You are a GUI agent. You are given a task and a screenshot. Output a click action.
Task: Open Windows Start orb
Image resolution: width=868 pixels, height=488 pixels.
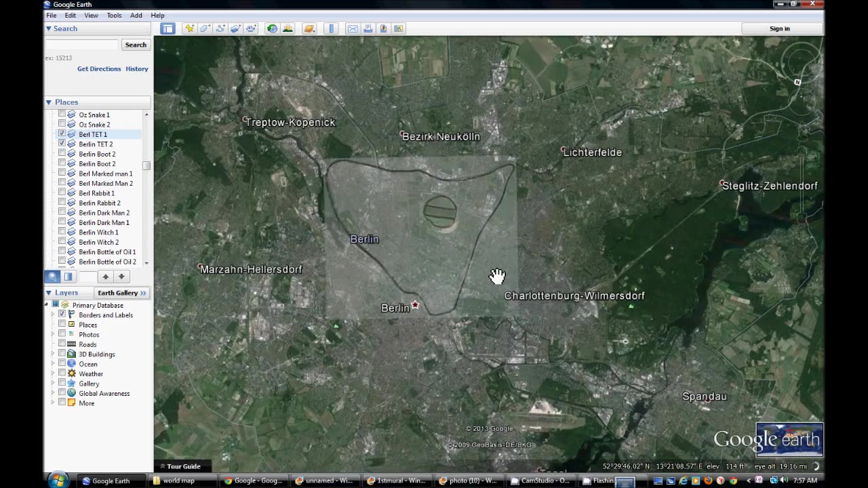pyautogui.click(x=58, y=481)
